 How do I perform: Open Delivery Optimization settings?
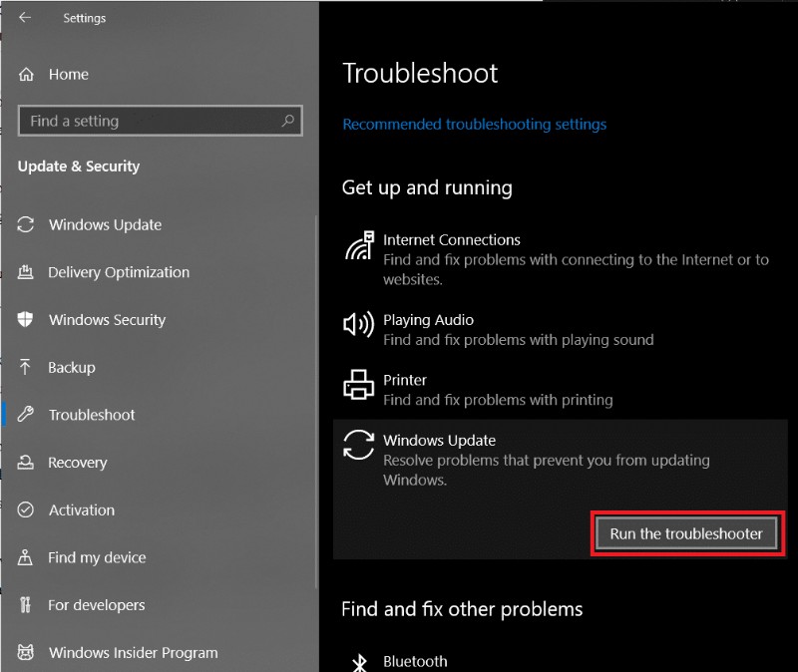(x=120, y=272)
